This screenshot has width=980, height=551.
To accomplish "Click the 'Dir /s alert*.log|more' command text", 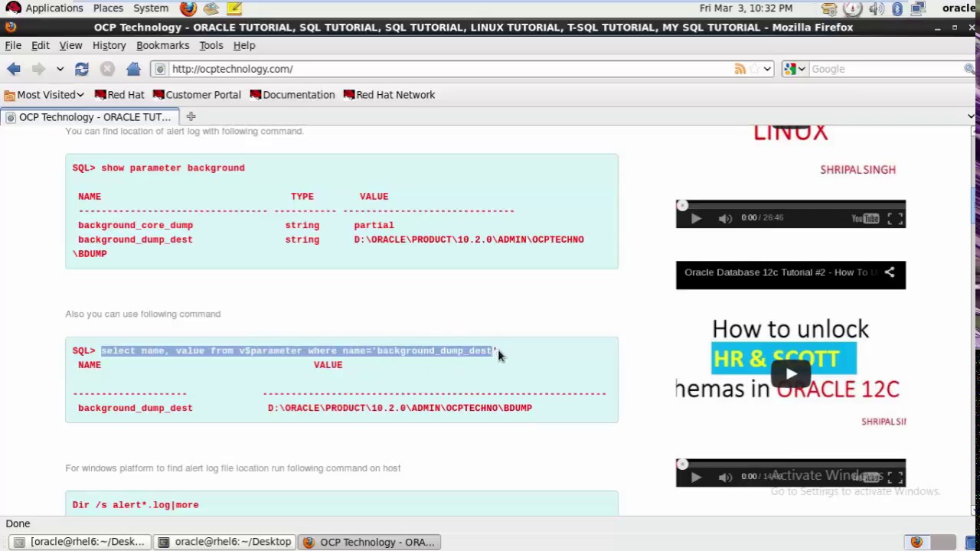I will 136,505.
